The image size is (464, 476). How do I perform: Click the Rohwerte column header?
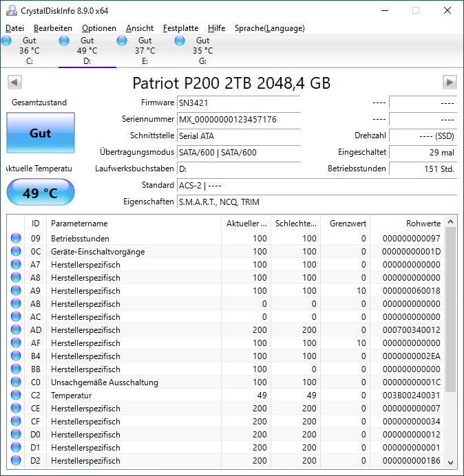click(x=407, y=224)
